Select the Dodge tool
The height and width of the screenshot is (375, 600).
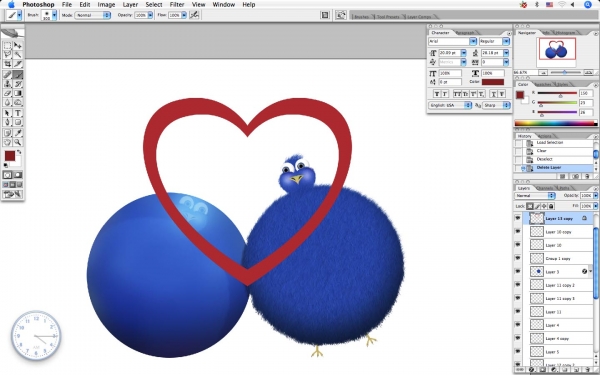(x=18, y=102)
